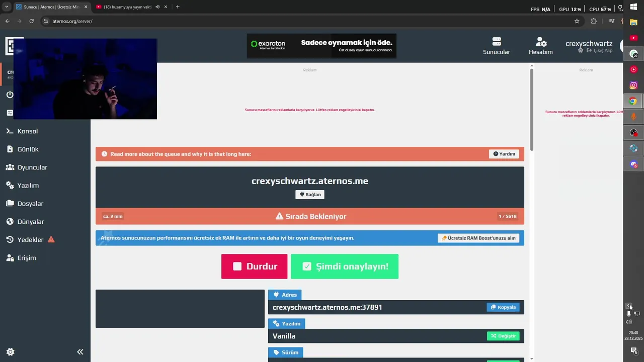Click the power icon in sidebar

pyautogui.click(x=10, y=95)
